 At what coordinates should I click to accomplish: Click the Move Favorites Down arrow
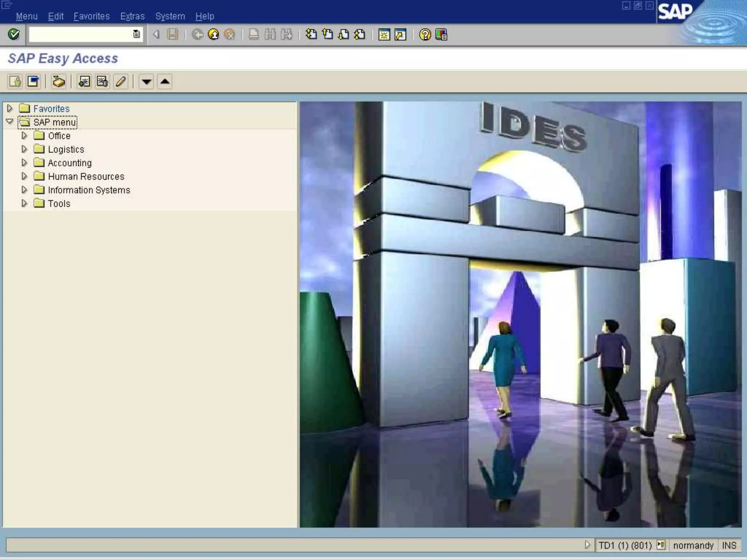click(x=146, y=81)
